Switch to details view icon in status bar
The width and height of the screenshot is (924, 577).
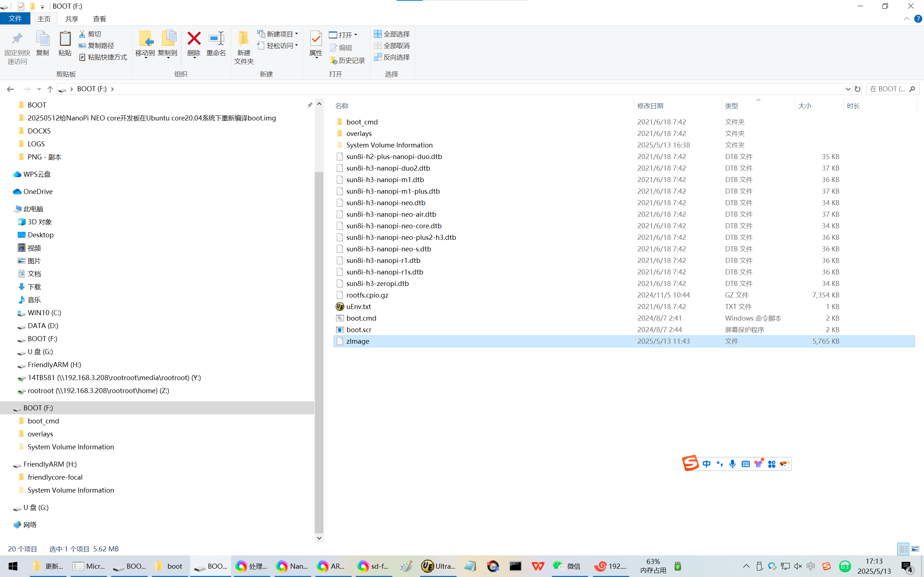pyautogui.click(x=903, y=549)
